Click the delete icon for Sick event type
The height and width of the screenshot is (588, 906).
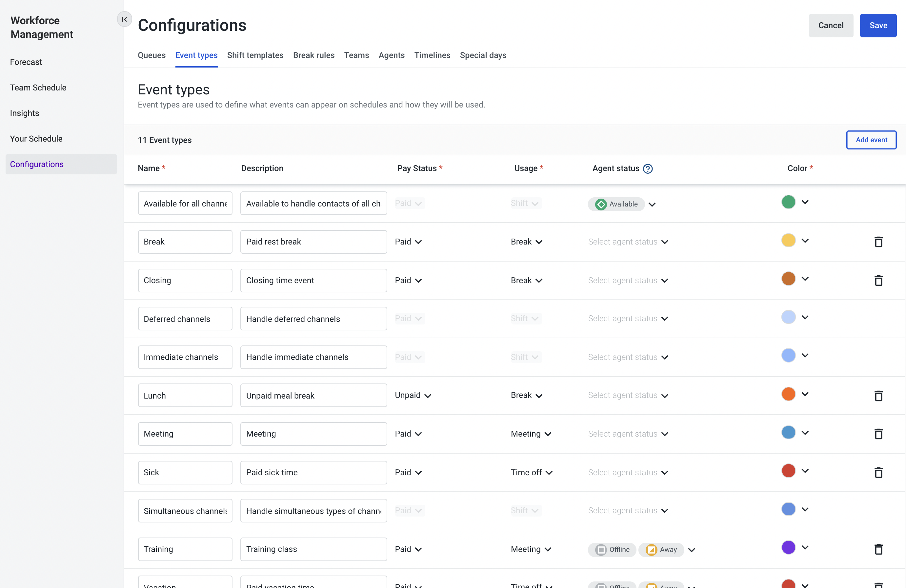[878, 473]
